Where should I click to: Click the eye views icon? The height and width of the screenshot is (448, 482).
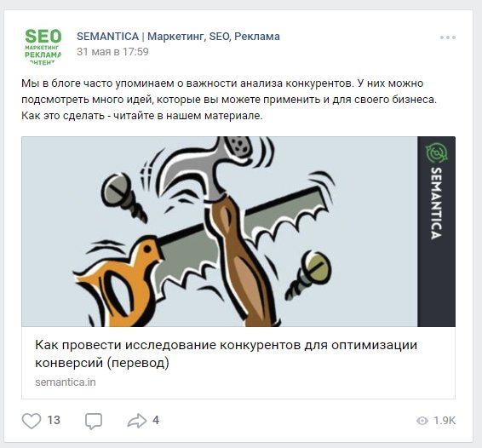[422, 421]
